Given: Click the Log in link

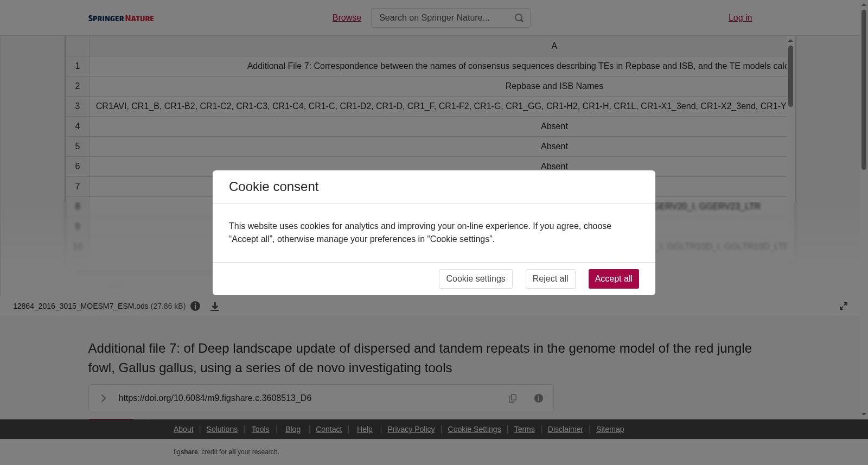Looking at the screenshot, I should pyautogui.click(x=740, y=18).
